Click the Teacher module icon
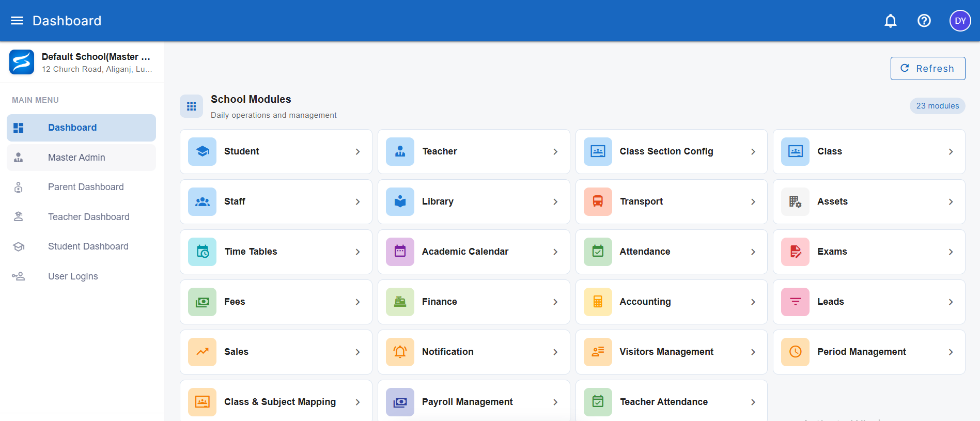The image size is (980, 421). tap(400, 151)
